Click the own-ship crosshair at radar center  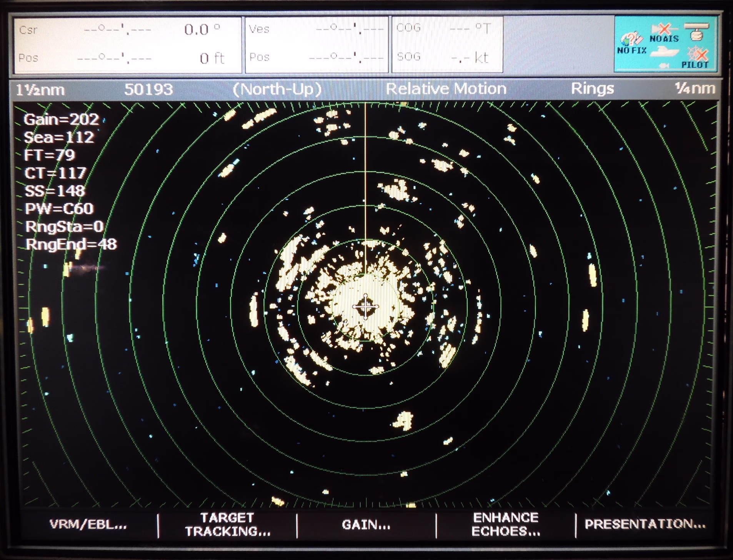coord(365,307)
